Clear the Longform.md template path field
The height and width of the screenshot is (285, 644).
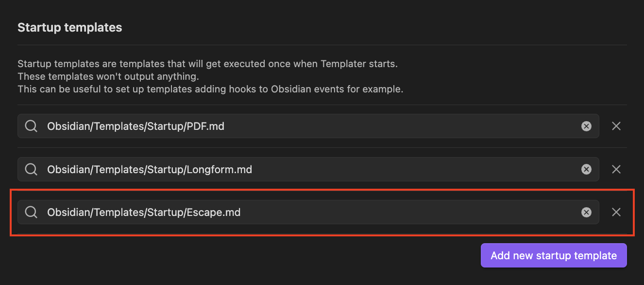(586, 169)
